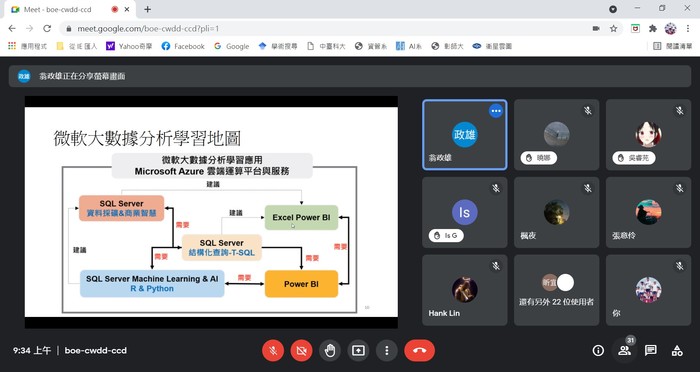Open 中臺科大 bookmark
This screenshot has width=700, height=372.
pyautogui.click(x=326, y=46)
